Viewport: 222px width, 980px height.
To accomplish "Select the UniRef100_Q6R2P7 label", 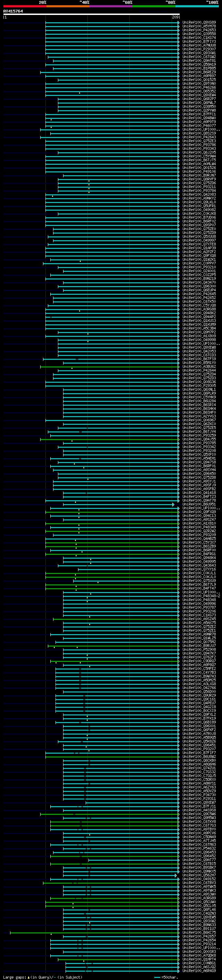I will coord(199,99).
